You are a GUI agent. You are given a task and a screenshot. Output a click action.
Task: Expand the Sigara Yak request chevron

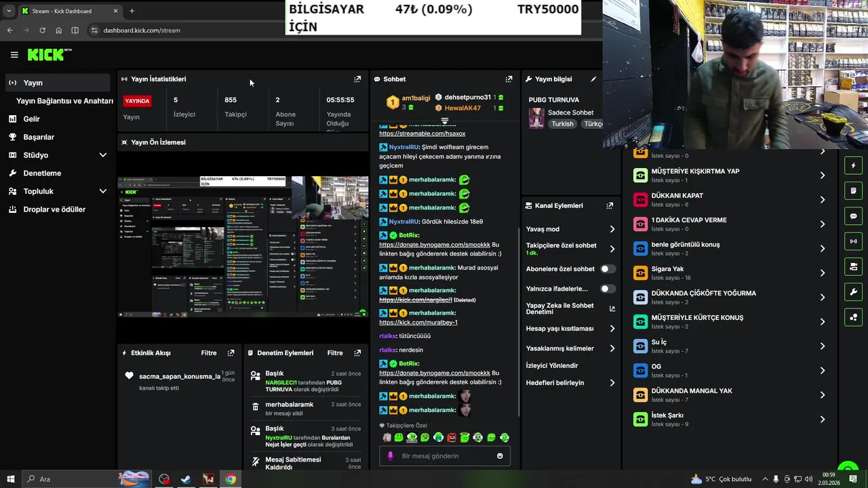[823, 273]
